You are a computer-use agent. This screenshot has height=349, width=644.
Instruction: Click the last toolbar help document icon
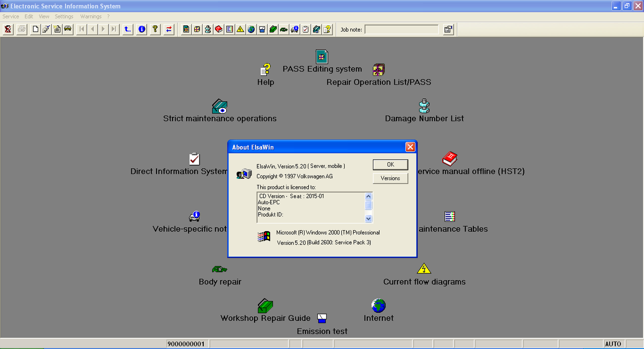point(327,29)
